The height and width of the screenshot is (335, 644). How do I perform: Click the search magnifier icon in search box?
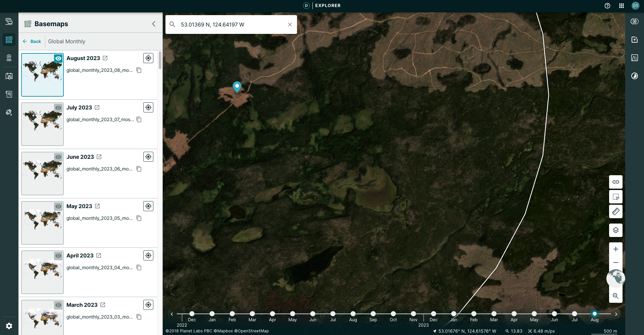click(172, 25)
